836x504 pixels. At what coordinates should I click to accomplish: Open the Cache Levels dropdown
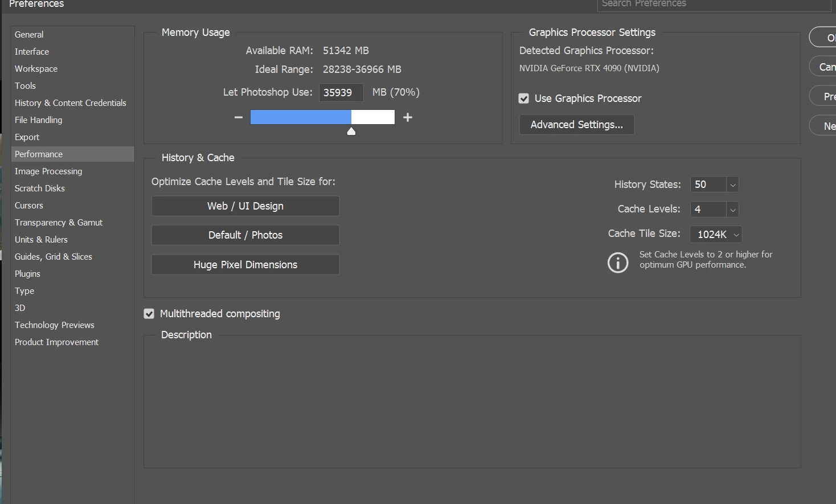(x=733, y=210)
